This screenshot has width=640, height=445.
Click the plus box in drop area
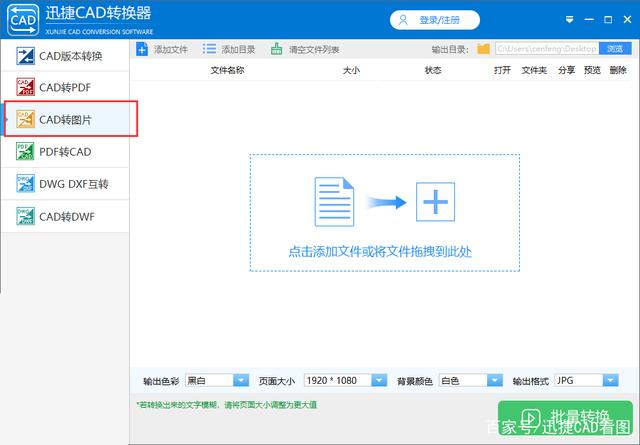coord(435,202)
